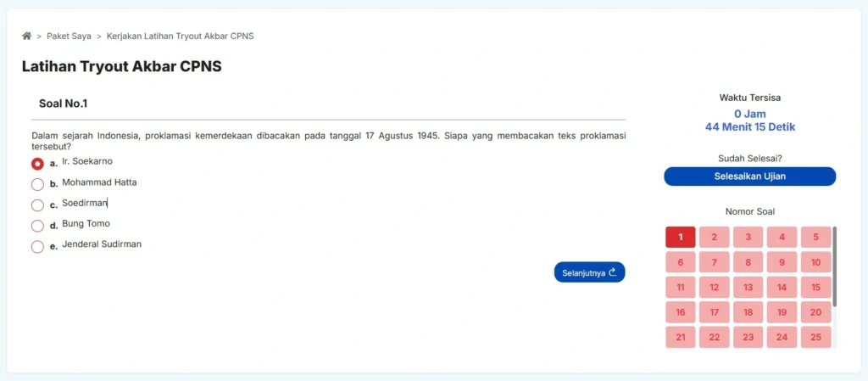Screen dimensions: 868x381
Task: Open Paket Saya breadcrumb link
Action: 69,36
